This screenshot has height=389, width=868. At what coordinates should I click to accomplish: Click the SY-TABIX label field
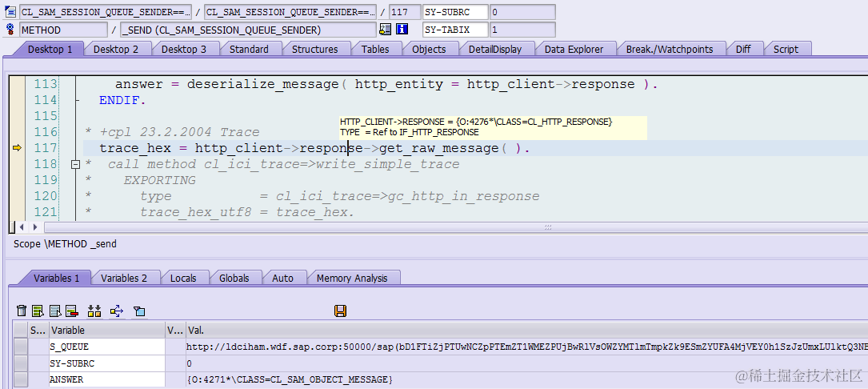pos(455,30)
